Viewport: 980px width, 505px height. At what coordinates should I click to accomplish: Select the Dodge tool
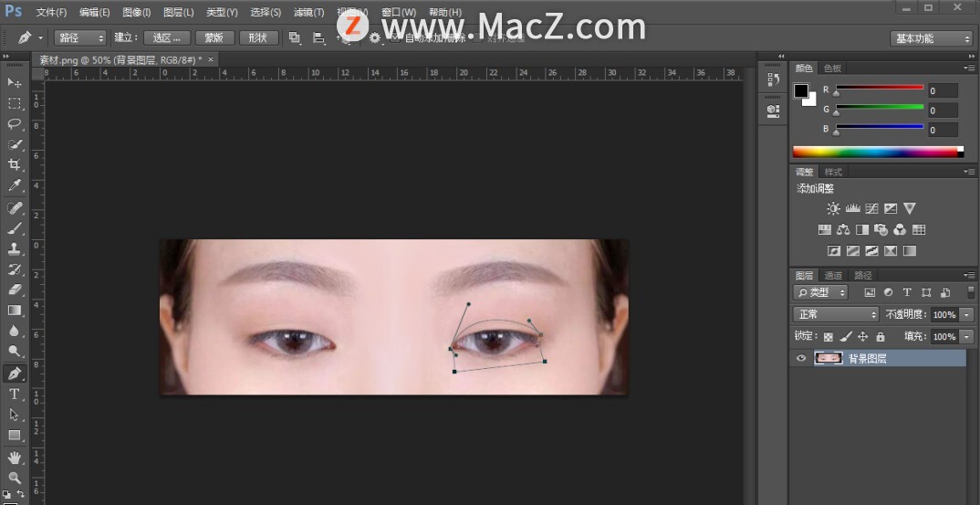tap(14, 352)
